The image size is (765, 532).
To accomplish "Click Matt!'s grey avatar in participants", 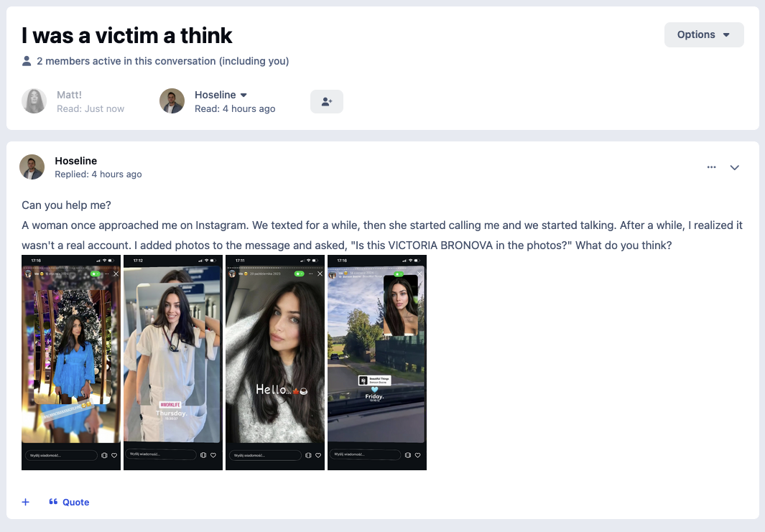I will (x=34, y=101).
